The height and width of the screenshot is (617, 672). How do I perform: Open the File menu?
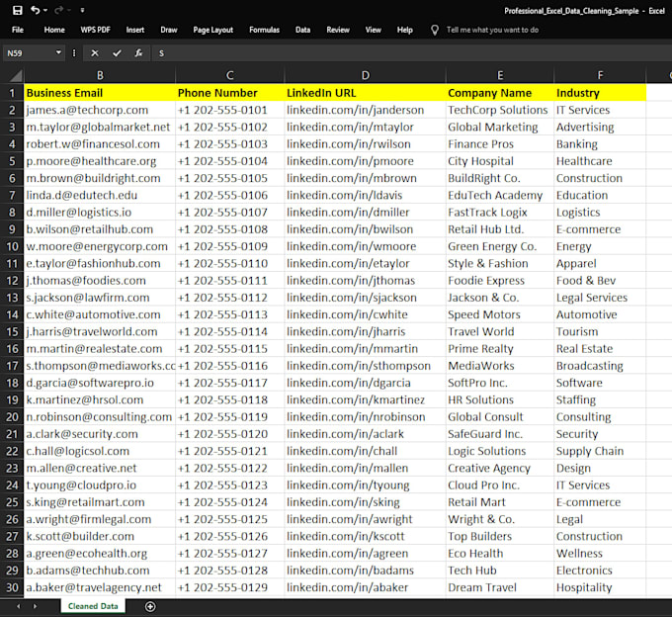[x=18, y=30]
